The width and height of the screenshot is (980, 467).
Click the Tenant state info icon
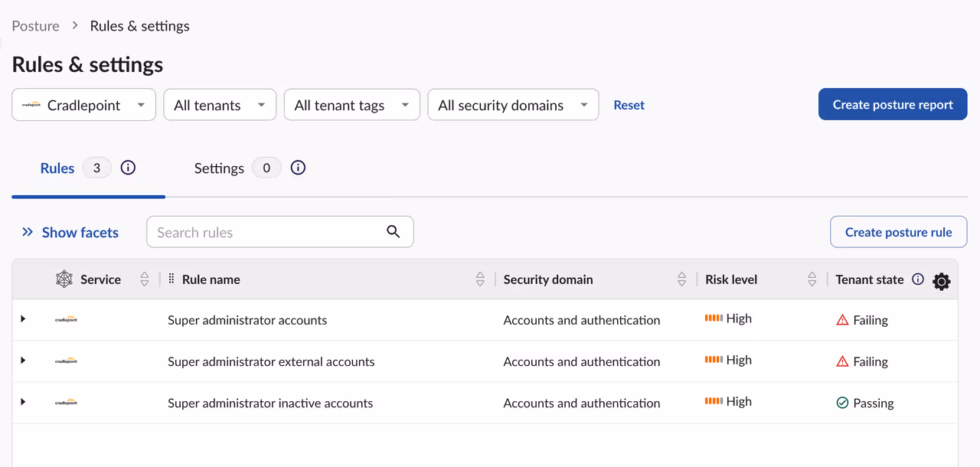click(918, 279)
